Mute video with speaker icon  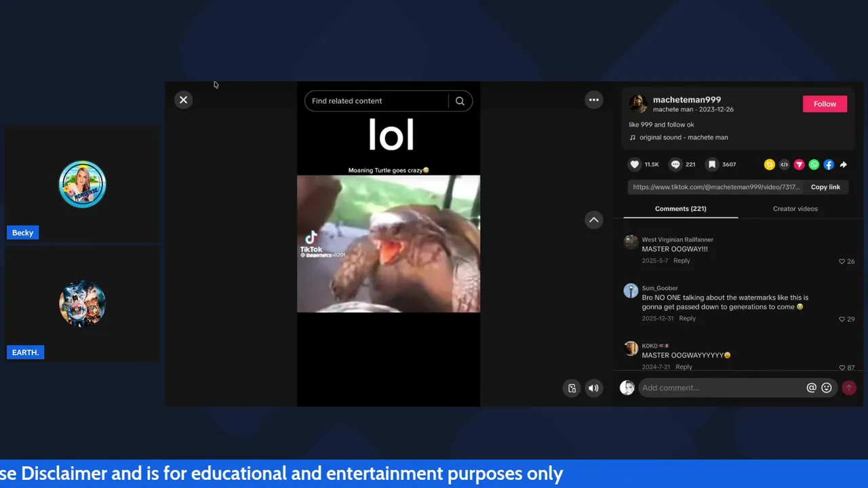tap(593, 388)
